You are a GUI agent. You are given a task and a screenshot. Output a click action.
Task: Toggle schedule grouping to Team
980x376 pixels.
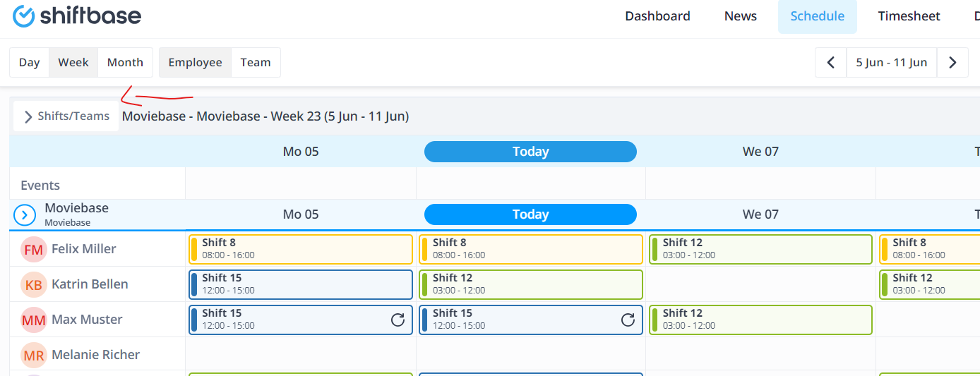pos(255,62)
